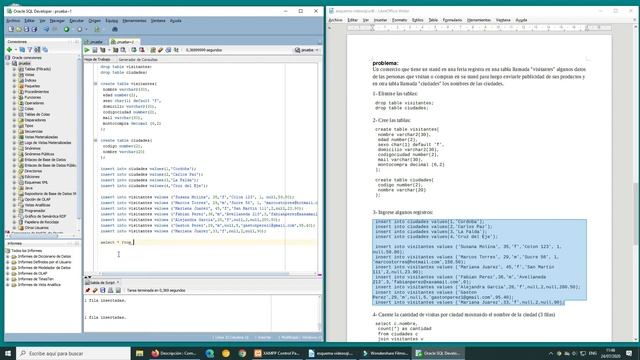The width and height of the screenshot is (640, 360).
Task: Click the filter funnel icon in Conexiones panel
Action: tap(30, 50)
